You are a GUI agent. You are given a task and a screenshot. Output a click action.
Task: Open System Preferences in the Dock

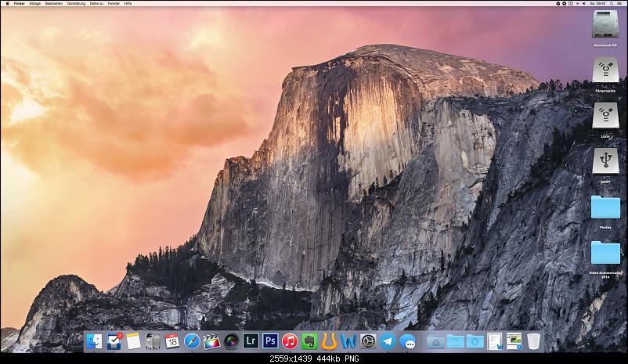point(368,341)
